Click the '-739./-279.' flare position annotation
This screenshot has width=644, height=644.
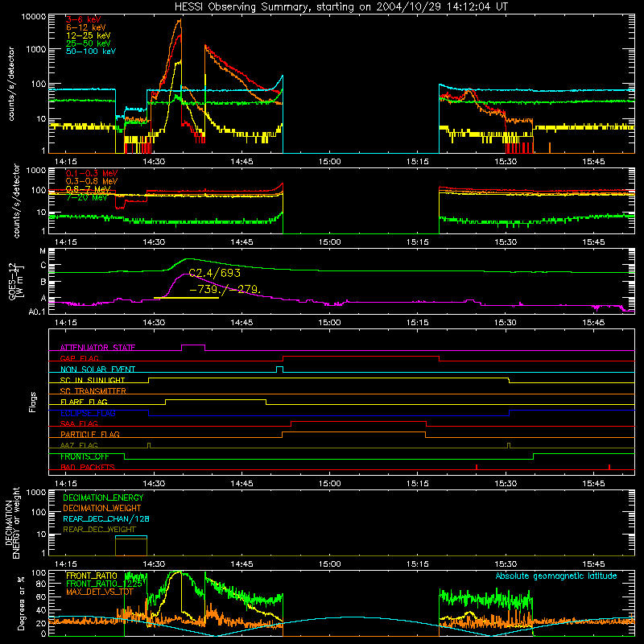coord(225,289)
